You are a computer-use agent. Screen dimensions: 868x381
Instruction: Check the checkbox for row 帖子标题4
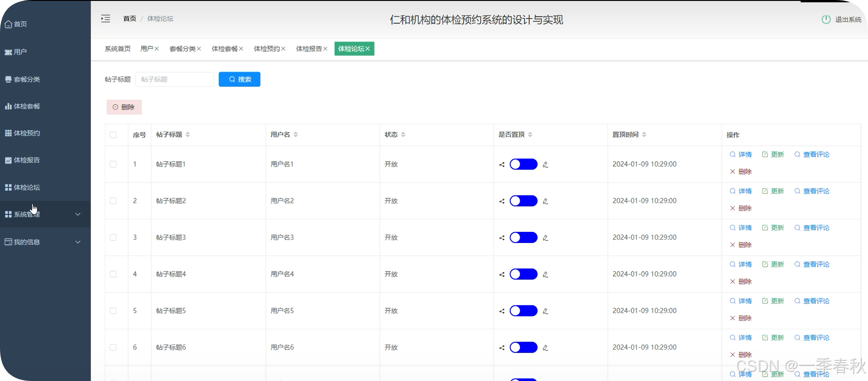113,274
